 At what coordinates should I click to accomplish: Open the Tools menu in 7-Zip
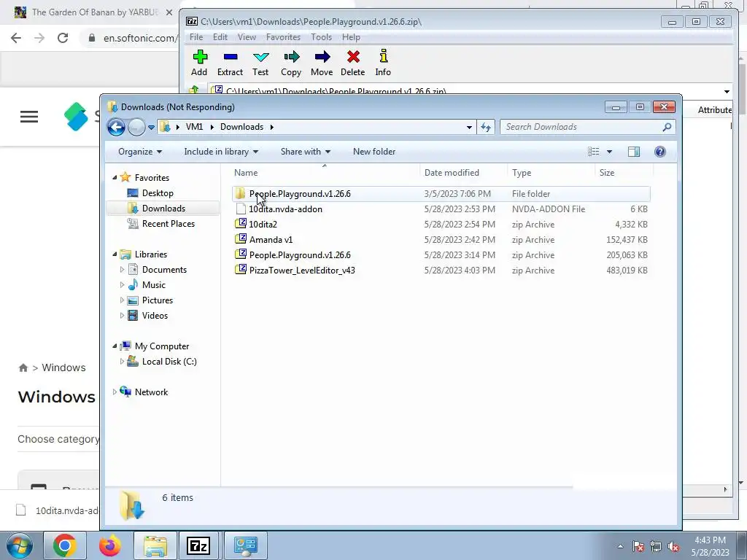[x=321, y=37]
